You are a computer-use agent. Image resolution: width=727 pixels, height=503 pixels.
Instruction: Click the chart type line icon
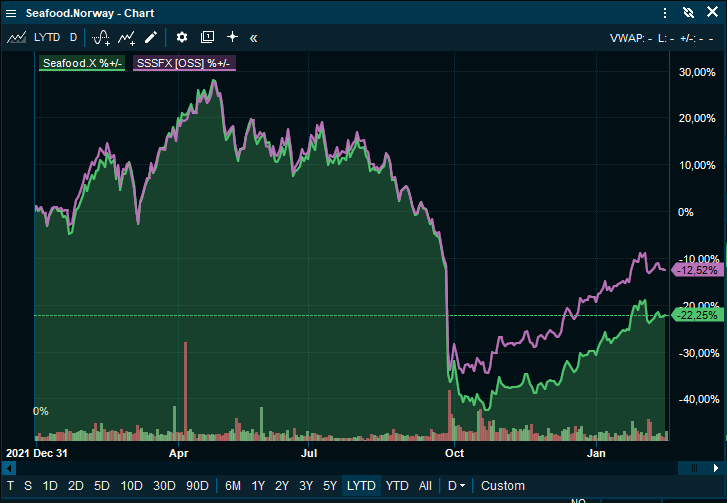(x=16, y=38)
